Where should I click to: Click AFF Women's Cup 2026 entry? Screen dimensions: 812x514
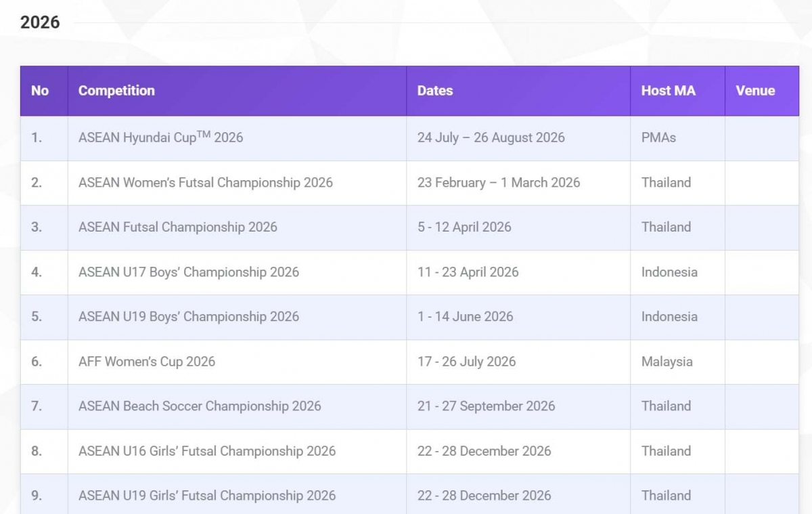pos(146,362)
